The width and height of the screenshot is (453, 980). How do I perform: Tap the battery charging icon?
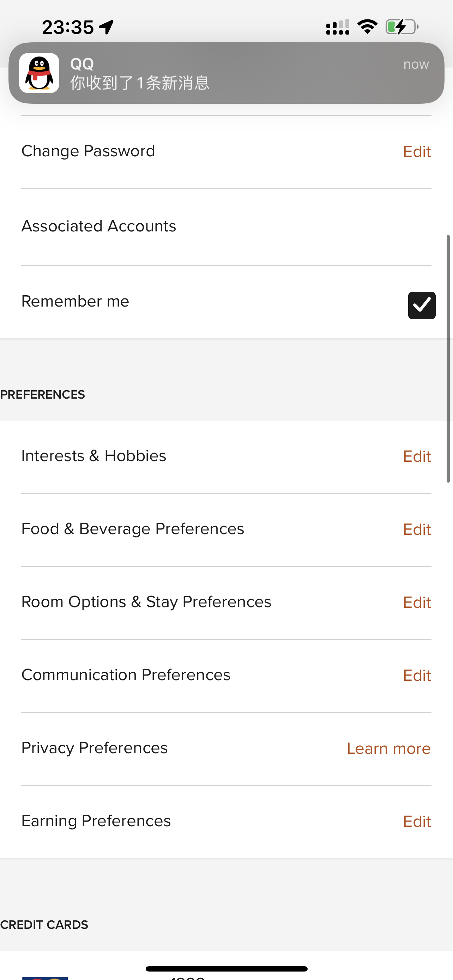[x=401, y=26]
